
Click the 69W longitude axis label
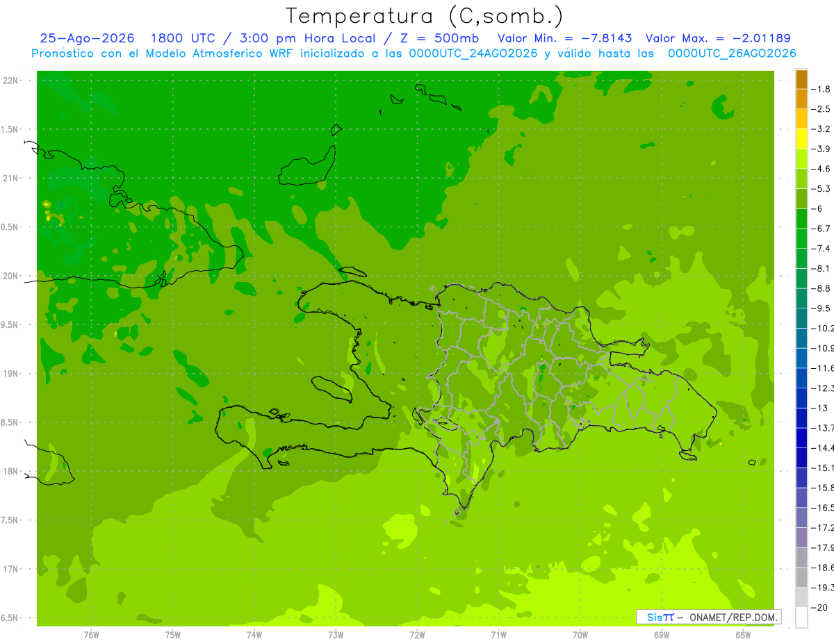pyautogui.click(x=662, y=634)
